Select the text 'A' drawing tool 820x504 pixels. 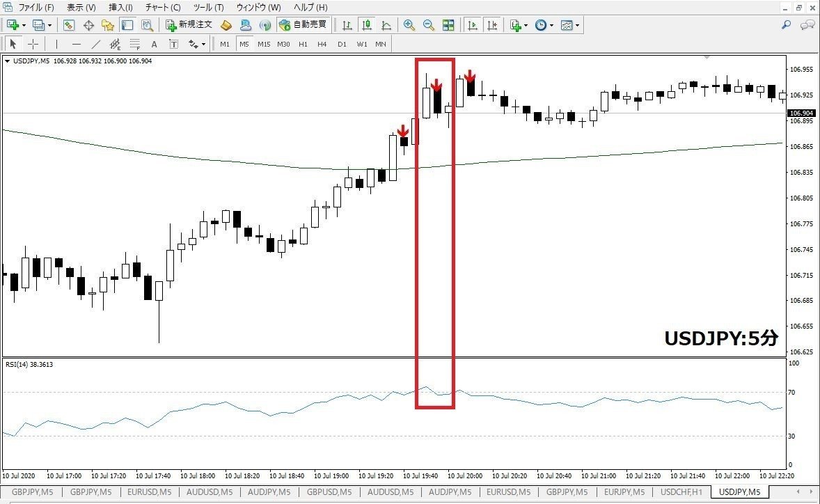click(x=155, y=44)
